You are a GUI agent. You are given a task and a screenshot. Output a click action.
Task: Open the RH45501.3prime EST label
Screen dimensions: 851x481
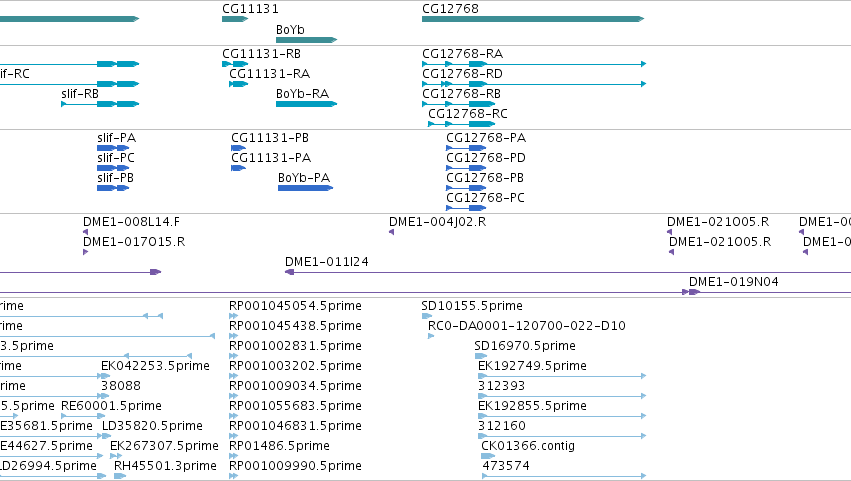coord(165,467)
